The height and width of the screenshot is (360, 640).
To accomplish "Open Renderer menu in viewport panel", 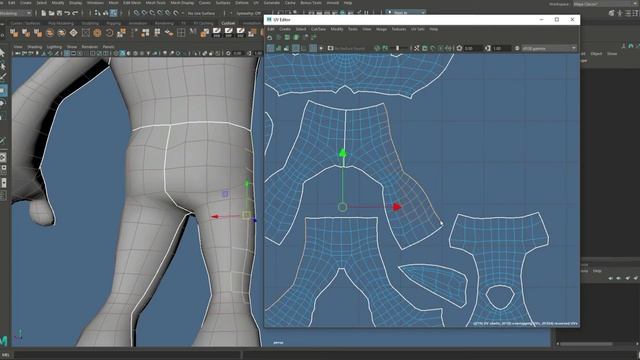I will [x=89, y=47].
